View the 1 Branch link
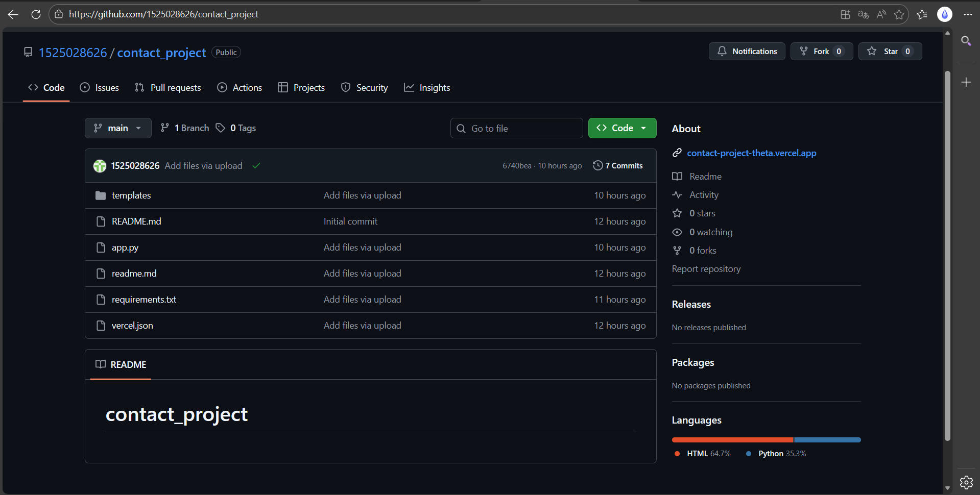 pyautogui.click(x=185, y=128)
